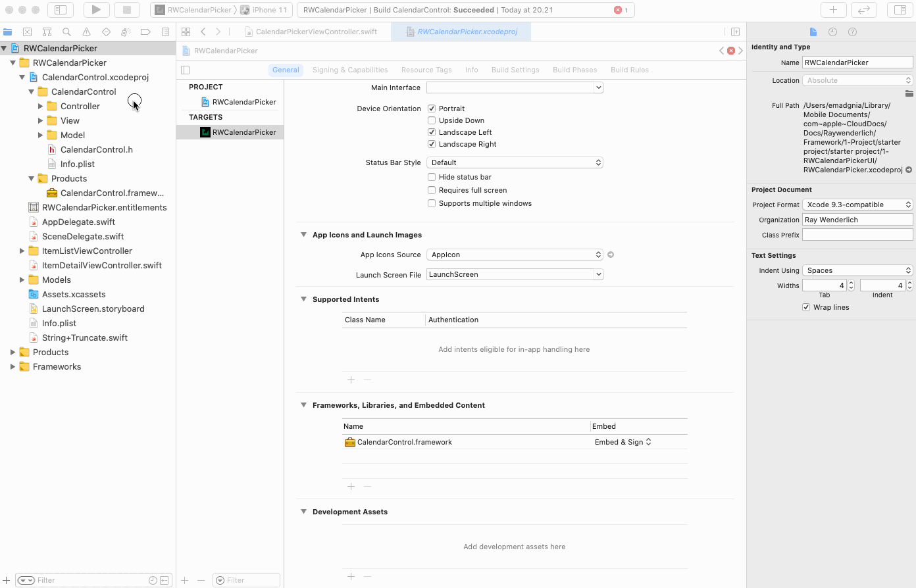This screenshot has height=588, width=916.
Task: Enable Supports multiple windows checkbox
Action: 432,203
